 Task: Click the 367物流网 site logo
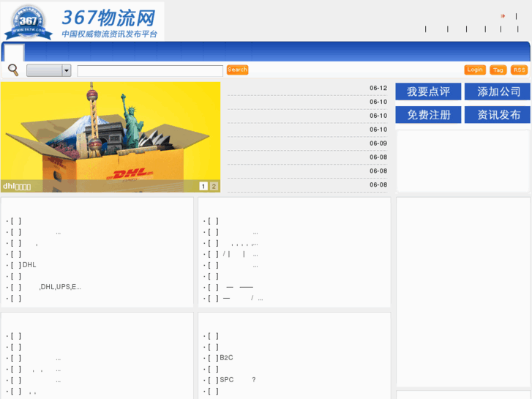coord(83,21)
